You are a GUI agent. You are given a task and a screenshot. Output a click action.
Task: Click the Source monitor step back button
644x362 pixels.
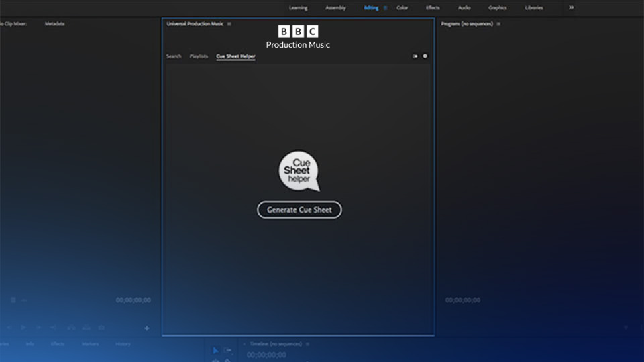(x=9, y=328)
